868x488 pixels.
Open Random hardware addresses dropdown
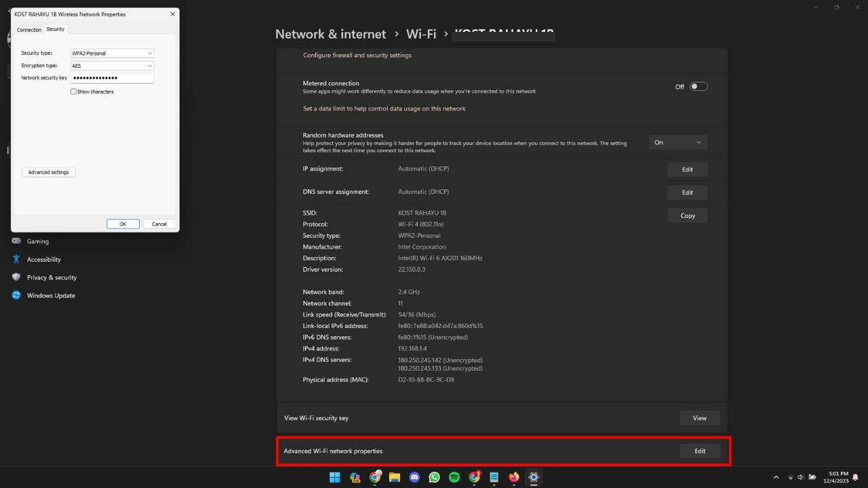click(x=678, y=142)
